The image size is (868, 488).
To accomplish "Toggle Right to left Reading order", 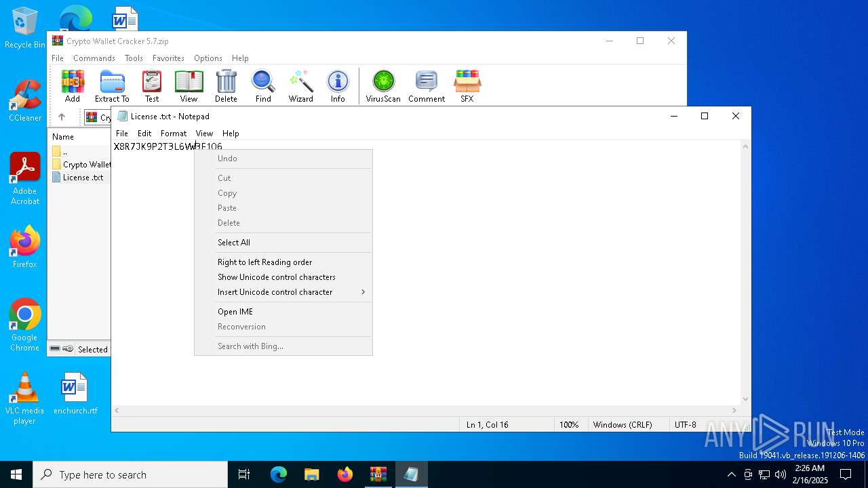I will (264, 262).
